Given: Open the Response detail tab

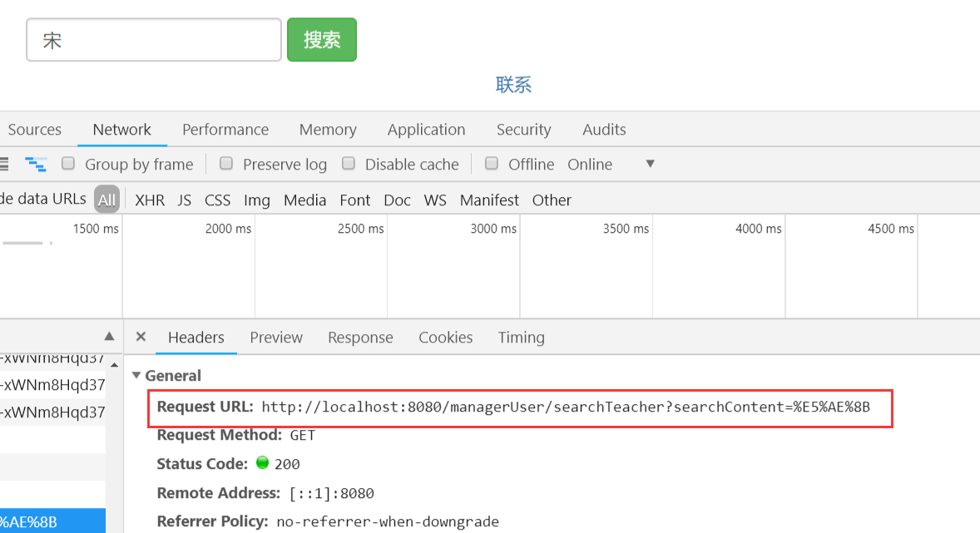Looking at the screenshot, I should click(360, 338).
